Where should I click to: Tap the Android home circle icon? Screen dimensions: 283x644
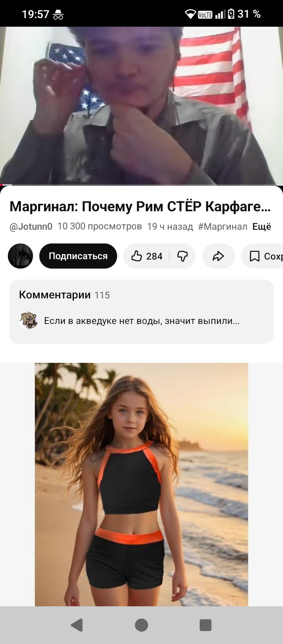141,625
